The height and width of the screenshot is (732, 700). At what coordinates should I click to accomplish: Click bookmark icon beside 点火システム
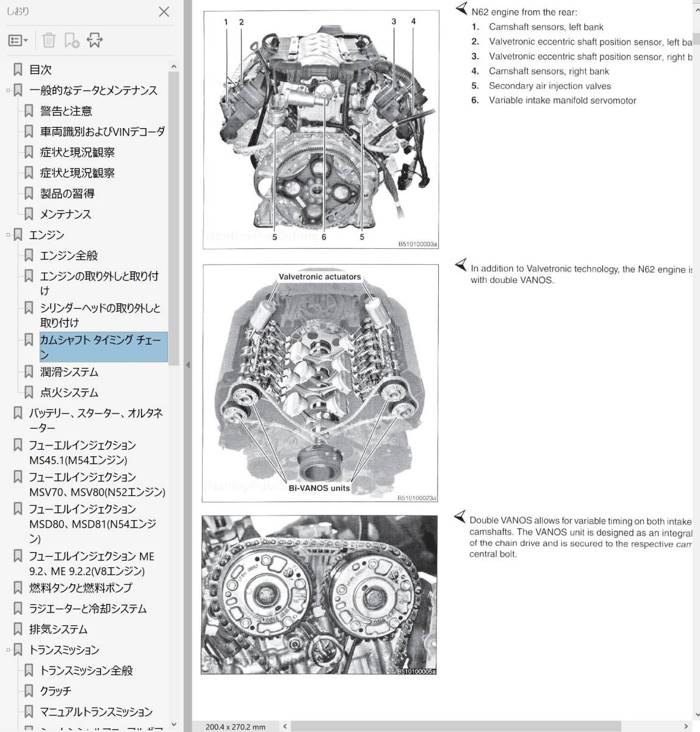coord(29,393)
